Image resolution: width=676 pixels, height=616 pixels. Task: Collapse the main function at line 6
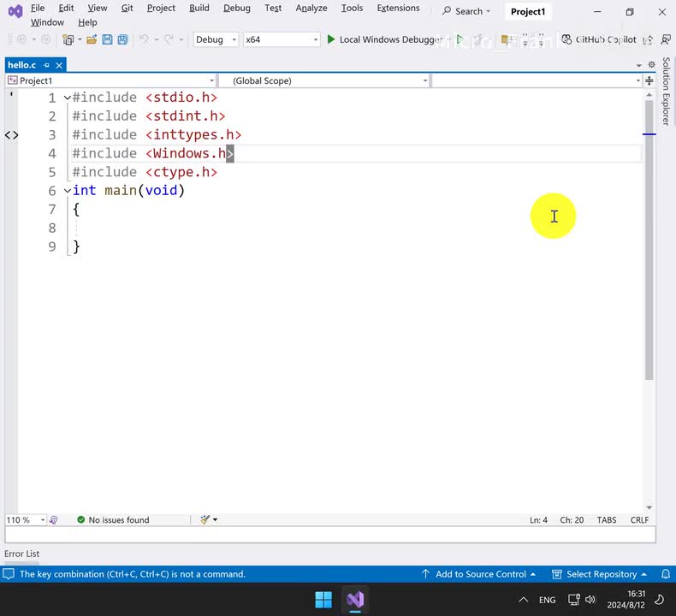[68, 191]
